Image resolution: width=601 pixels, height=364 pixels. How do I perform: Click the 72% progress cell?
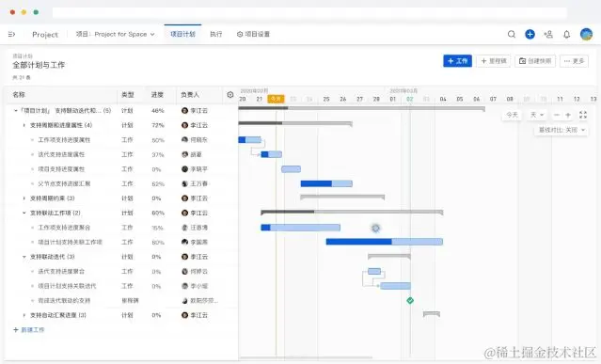pos(157,125)
